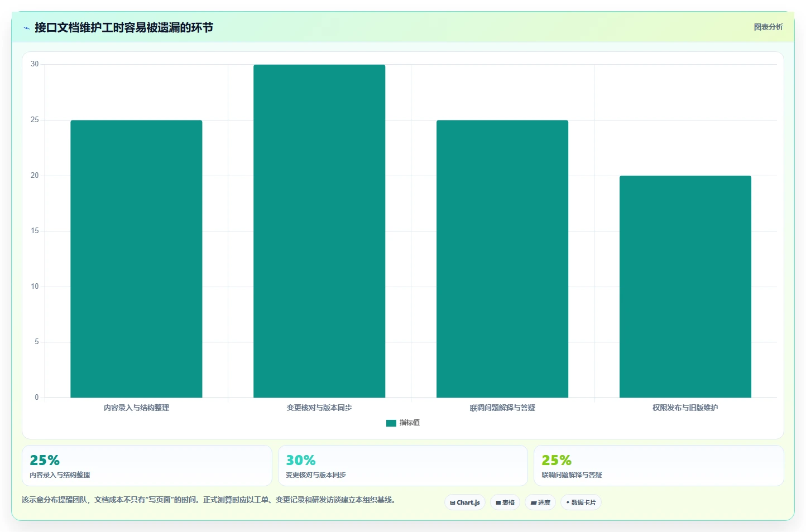Image resolution: width=806 pixels, height=532 pixels.
Task: Click the 表格 tag pill
Action: click(x=505, y=502)
